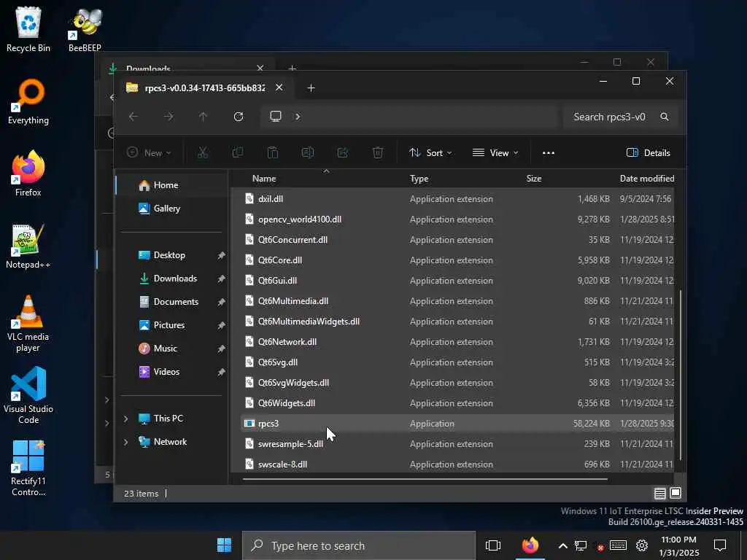Refresh the rpcs3 folder view
This screenshot has width=747, height=560.
(239, 117)
